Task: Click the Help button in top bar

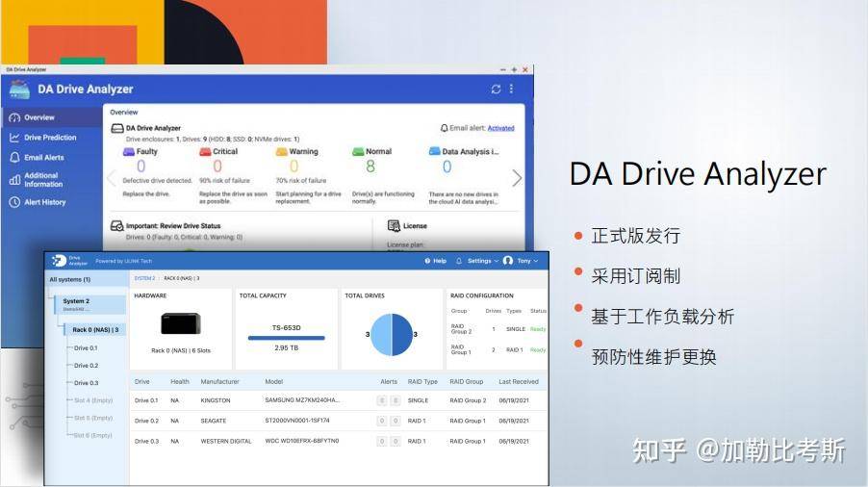Action: tap(435, 261)
